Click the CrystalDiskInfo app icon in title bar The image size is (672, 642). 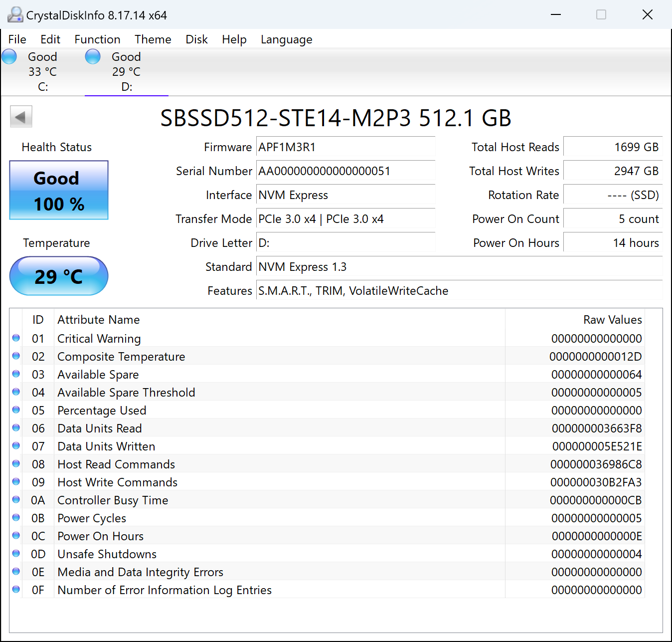click(x=15, y=15)
